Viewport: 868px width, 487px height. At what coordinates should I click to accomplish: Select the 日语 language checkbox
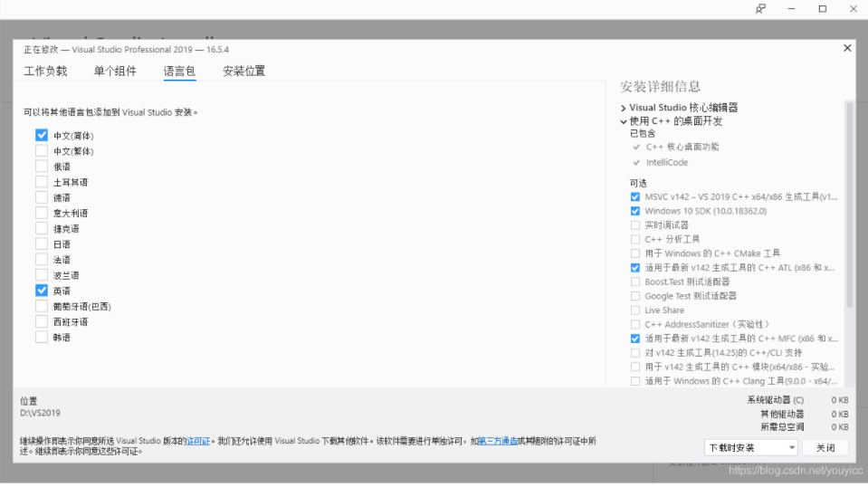coord(42,243)
